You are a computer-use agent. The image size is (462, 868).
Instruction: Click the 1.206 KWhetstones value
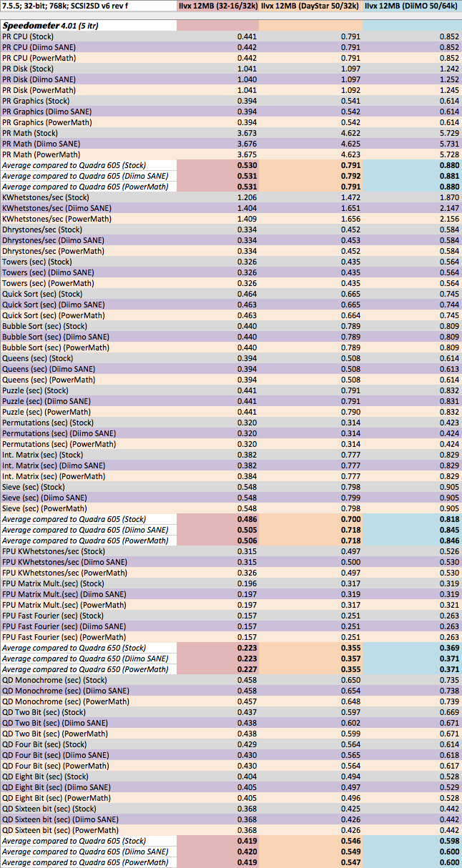tap(247, 197)
